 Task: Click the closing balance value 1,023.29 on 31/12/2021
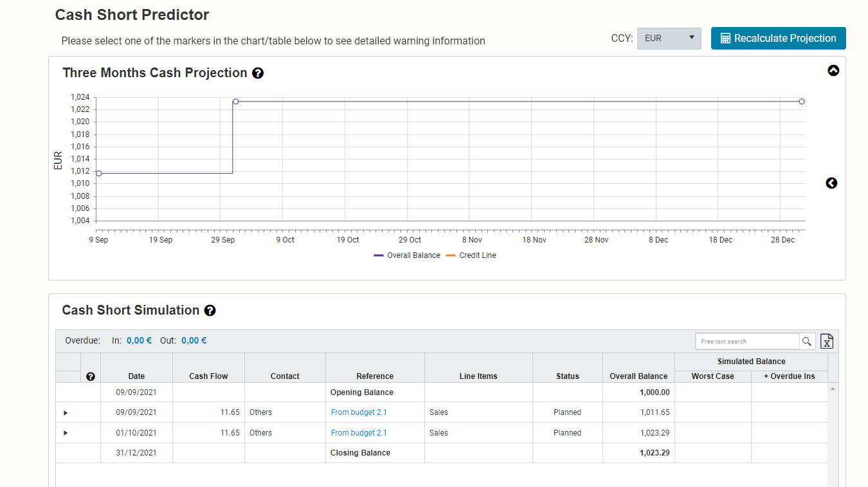tap(655, 453)
